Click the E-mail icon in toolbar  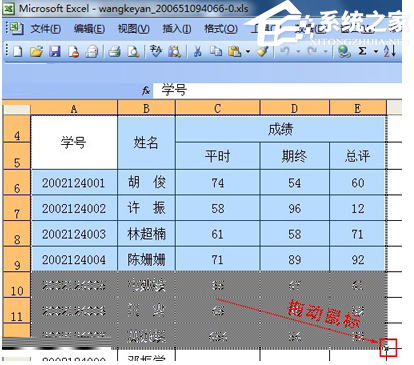92,52
